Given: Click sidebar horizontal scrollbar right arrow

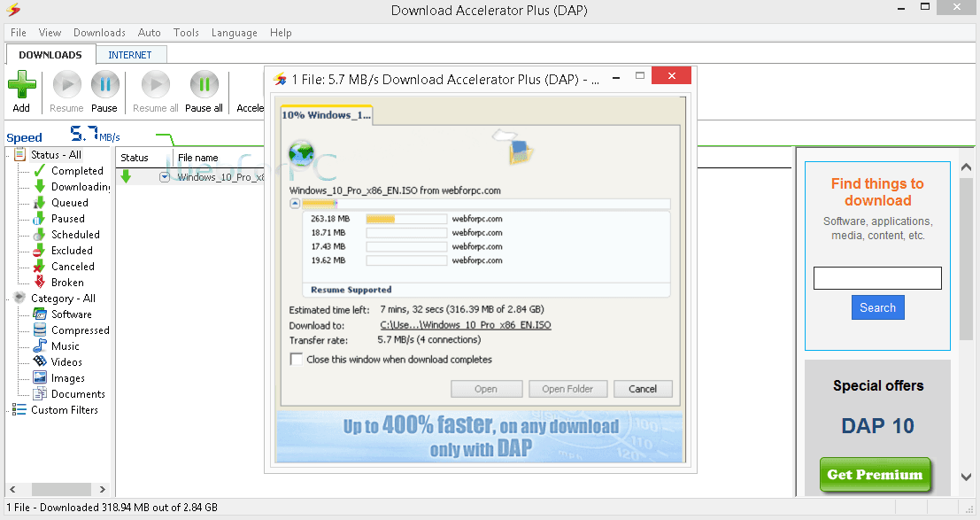Looking at the screenshot, I should click(103, 489).
